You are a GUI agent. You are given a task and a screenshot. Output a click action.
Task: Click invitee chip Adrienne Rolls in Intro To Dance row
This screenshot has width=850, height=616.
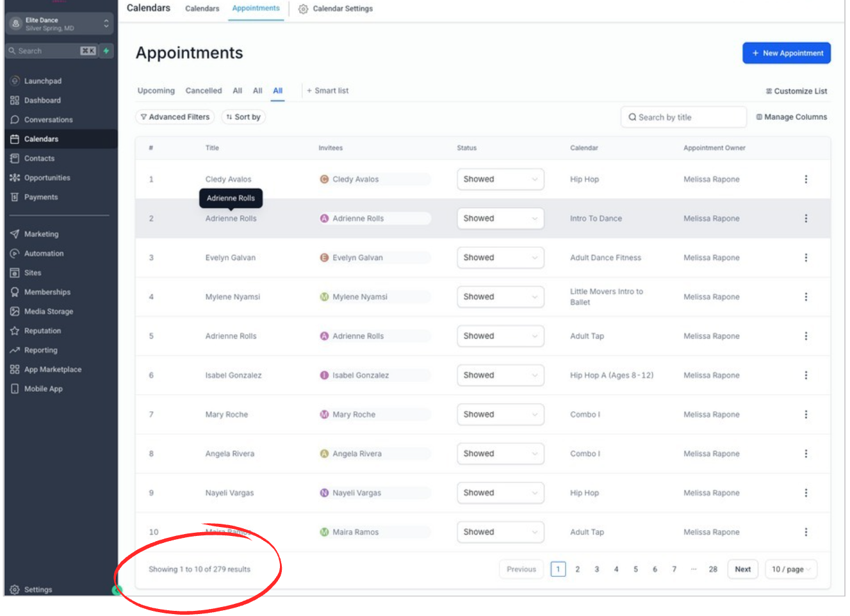click(375, 218)
